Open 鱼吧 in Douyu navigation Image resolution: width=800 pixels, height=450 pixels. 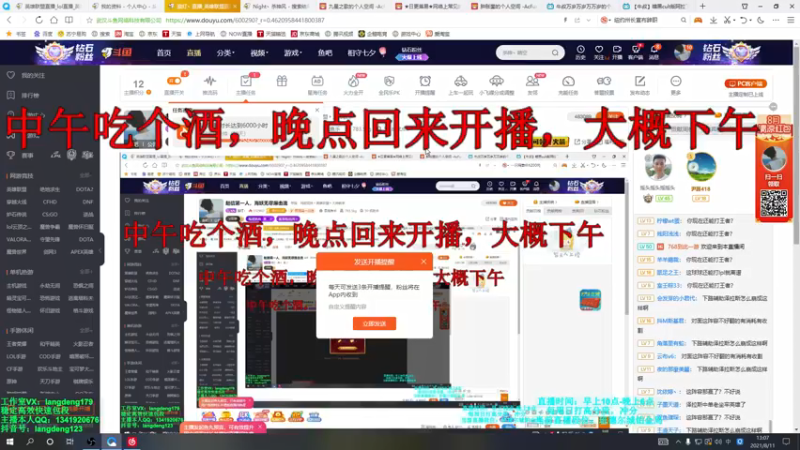pyautogui.click(x=324, y=53)
